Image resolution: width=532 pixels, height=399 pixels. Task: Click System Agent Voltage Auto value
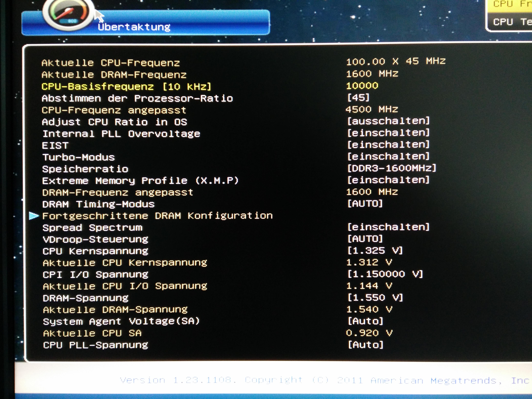pyautogui.click(x=365, y=321)
